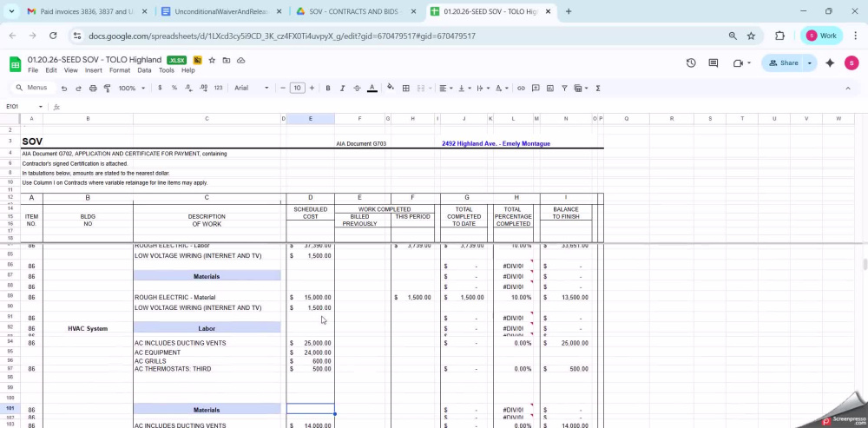The height and width of the screenshot is (428, 868).
Task: Start a Meet call camera icon
Action: point(738,63)
